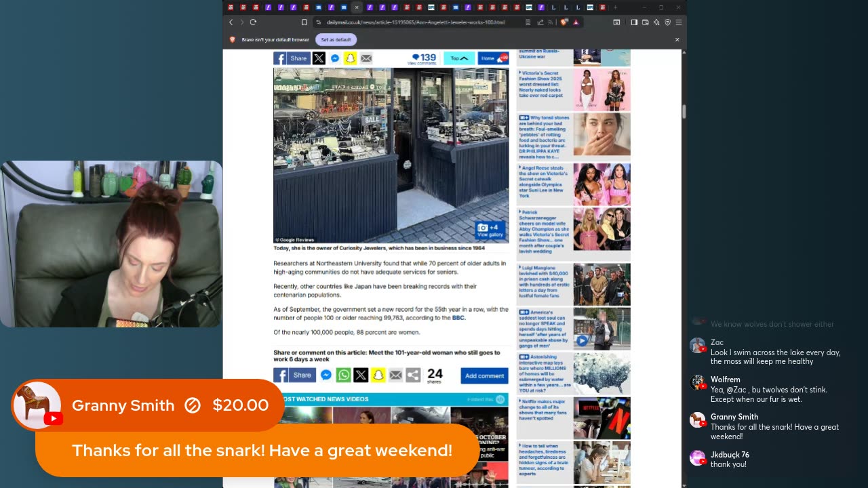Click the Add comment button
This screenshot has height=488, width=868.
tap(485, 375)
